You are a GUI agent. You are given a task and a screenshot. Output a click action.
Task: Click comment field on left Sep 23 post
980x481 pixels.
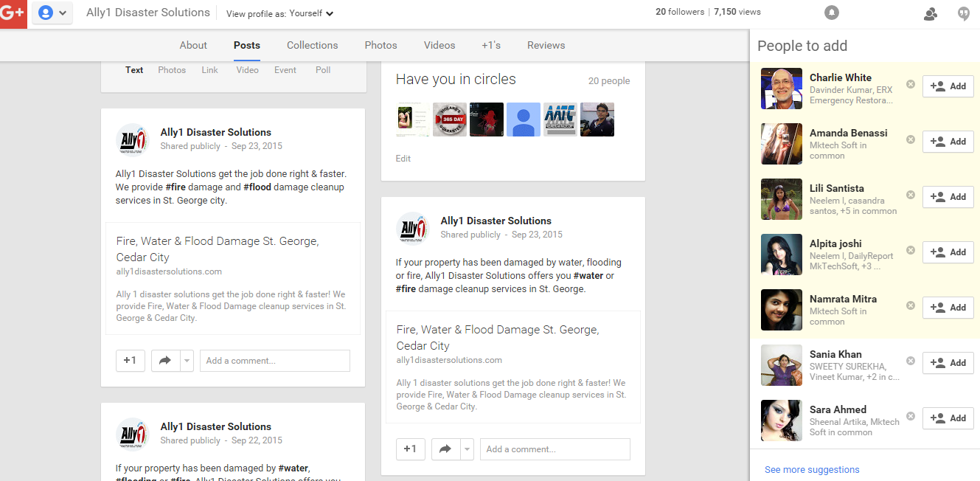(x=275, y=361)
